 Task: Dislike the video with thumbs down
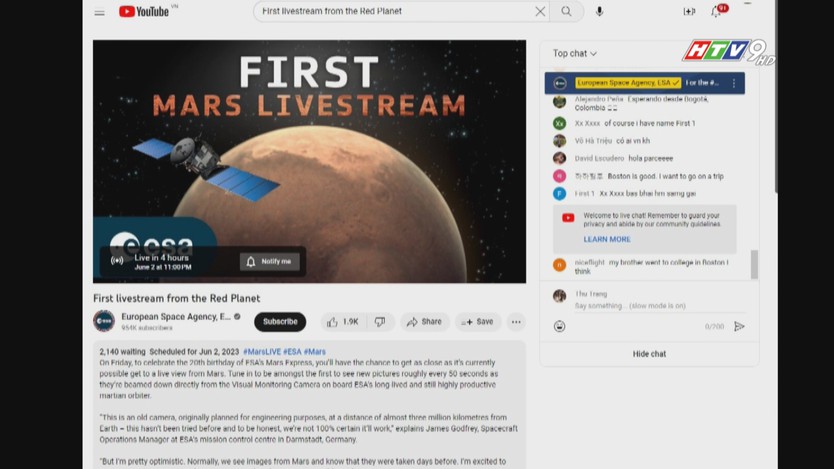(x=380, y=322)
